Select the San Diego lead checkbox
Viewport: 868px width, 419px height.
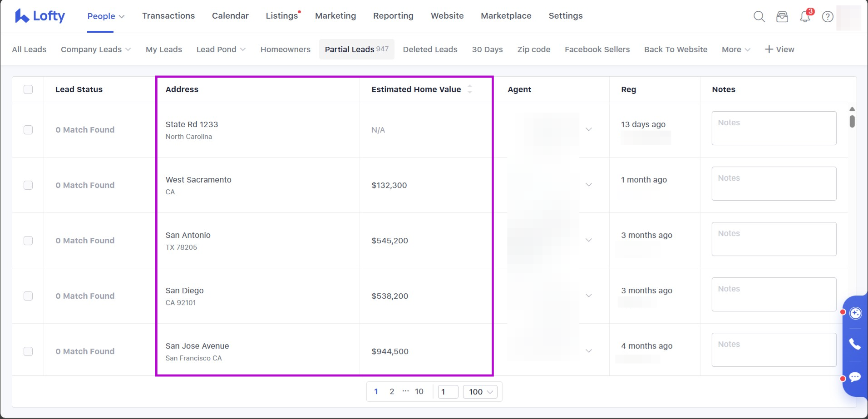coord(28,296)
